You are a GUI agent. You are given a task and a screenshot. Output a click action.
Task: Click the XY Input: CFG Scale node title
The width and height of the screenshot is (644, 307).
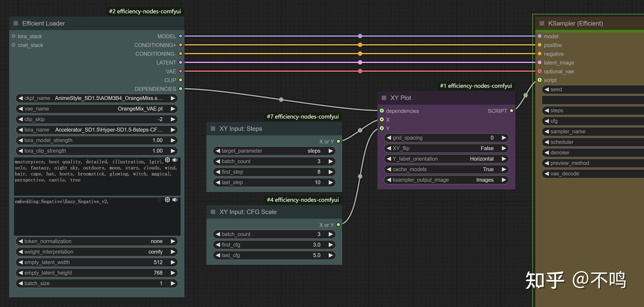(248, 212)
